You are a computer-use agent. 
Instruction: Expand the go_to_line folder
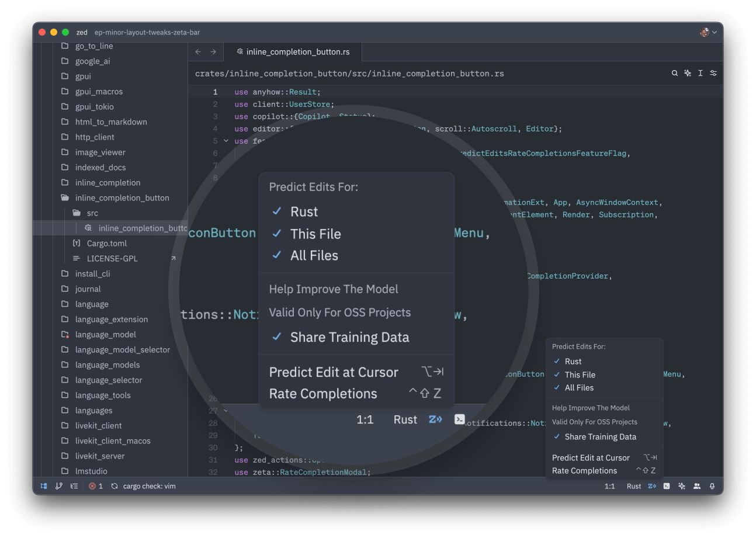[x=110, y=46]
